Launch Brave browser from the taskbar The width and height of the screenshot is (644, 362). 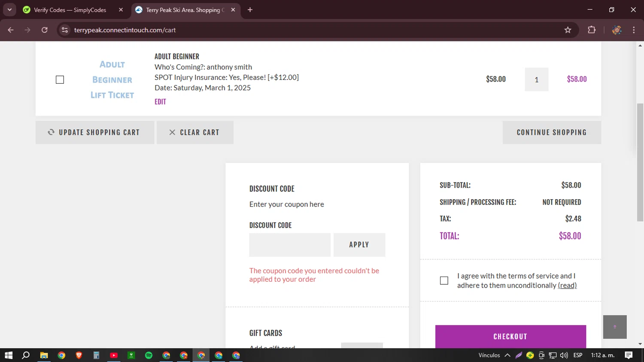click(79, 355)
